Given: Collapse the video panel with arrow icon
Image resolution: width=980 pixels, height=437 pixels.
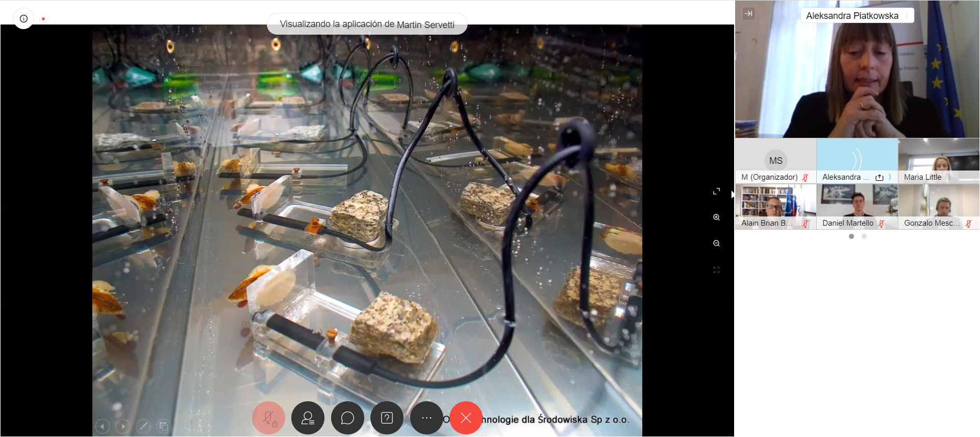Looking at the screenshot, I should (x=748, y=14).
